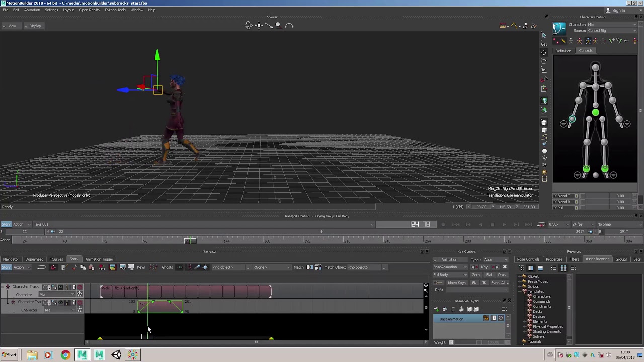Click the key icon next to Move Keys
Screen dimensions: 644x362
tap(439, 283)
